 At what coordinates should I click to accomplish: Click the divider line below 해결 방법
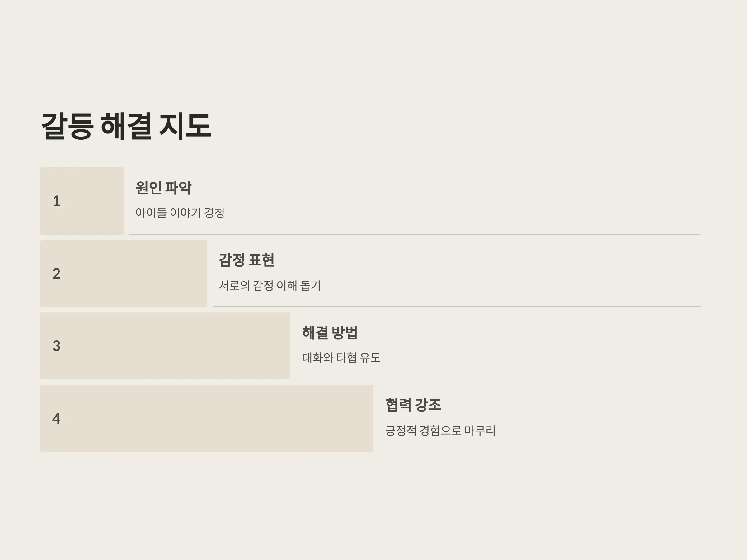click(x=499, y=379)
